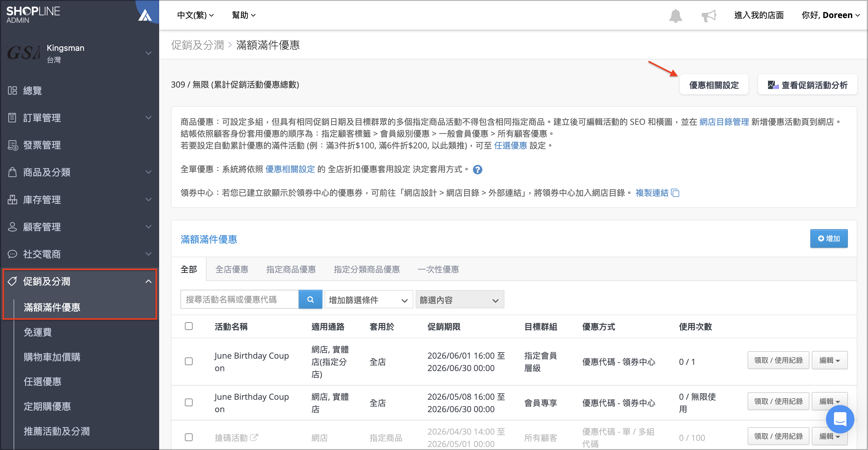Click the 查看促銷活動分析 button

(807, 85)
